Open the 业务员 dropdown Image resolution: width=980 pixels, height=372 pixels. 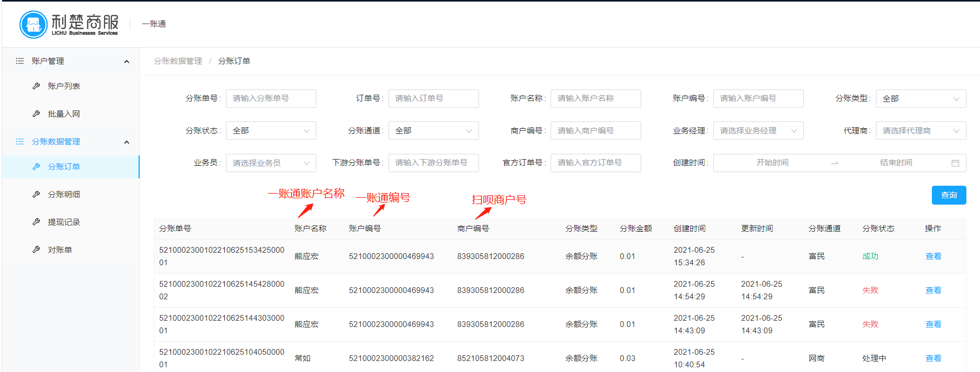coord(271,163)
